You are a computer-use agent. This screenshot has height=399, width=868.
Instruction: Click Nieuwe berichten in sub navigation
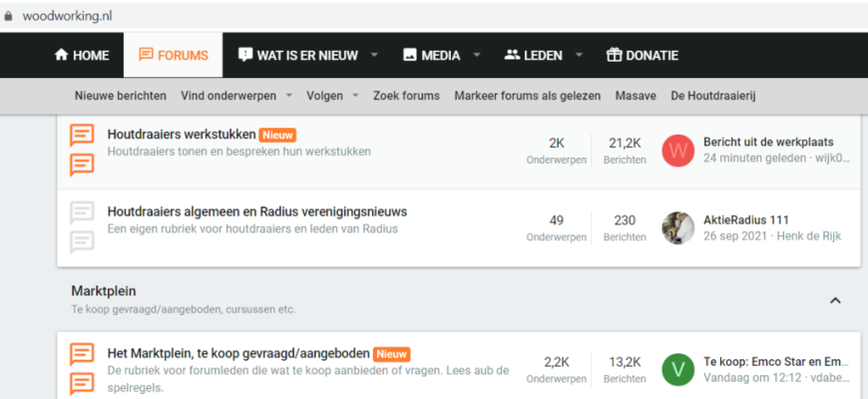pyautogui.click(x=120, y=96)
